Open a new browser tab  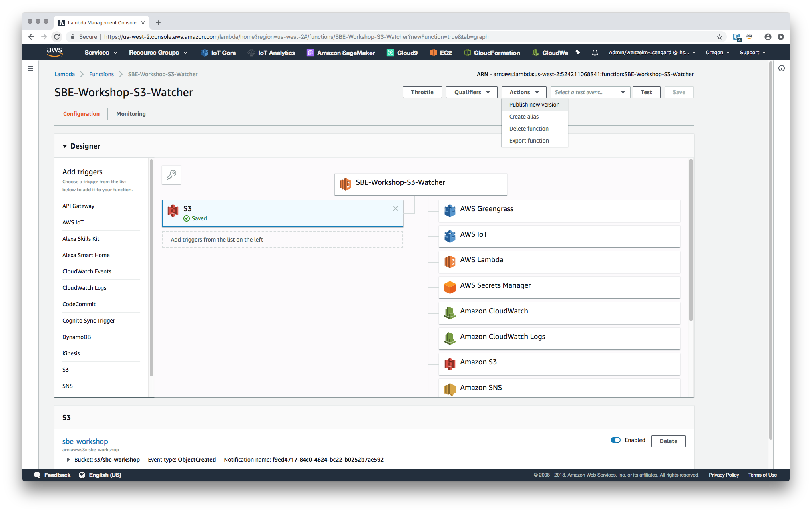pyautogui.click(x=158, y=23)
